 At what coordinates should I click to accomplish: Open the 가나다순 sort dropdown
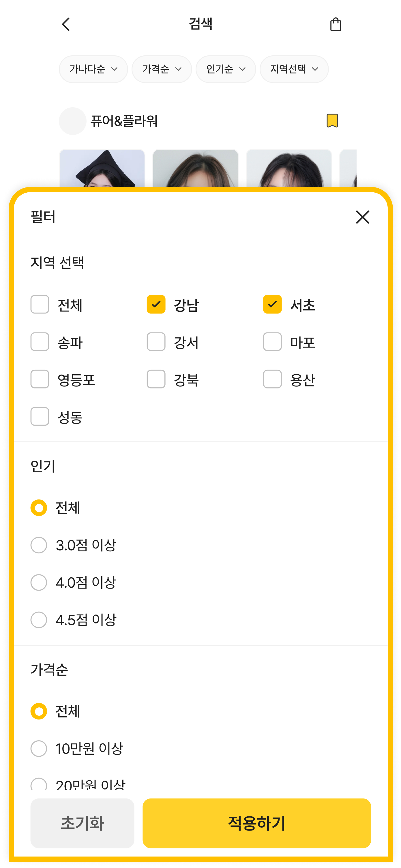(93, 69)
